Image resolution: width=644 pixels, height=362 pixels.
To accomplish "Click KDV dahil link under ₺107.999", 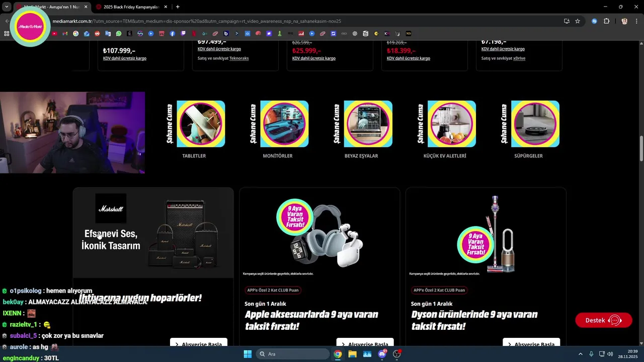I will (125, 58).
